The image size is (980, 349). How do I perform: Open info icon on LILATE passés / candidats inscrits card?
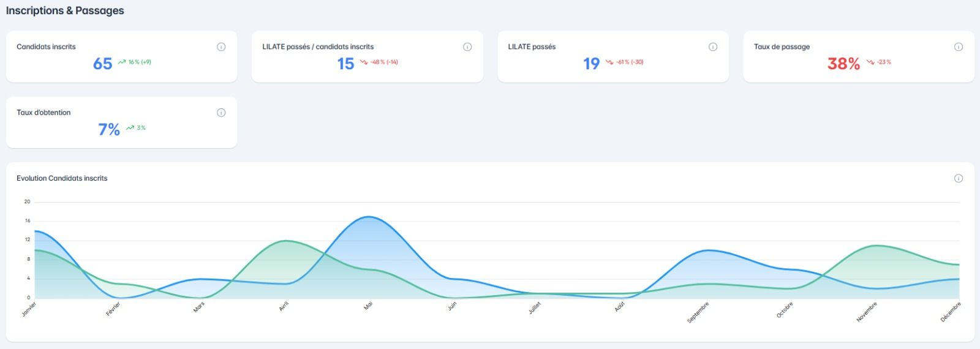tap(467, 47)
